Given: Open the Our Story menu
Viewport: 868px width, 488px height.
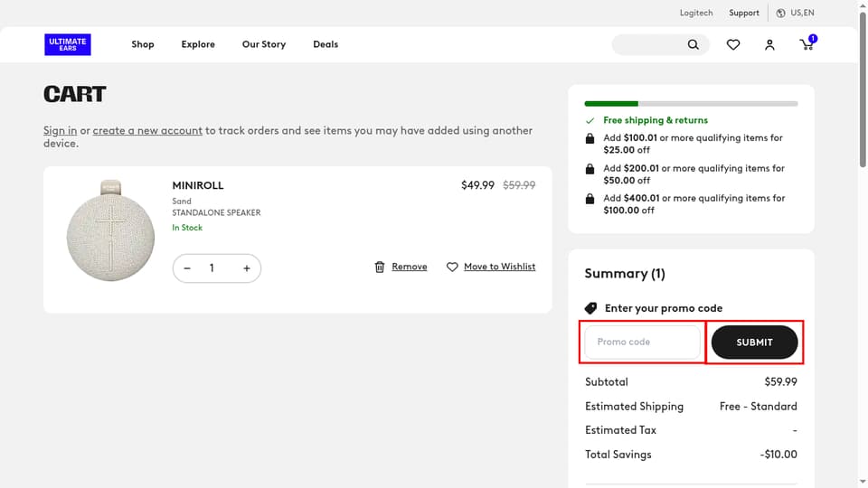Looking at the screenshot, I should pyautogui.click(x=264, y=44).
